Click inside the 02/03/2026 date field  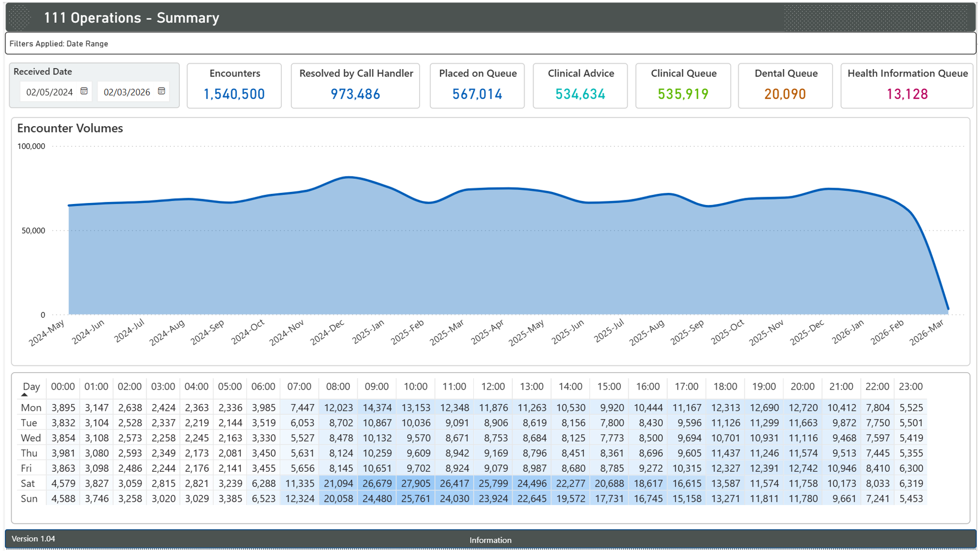127,91
